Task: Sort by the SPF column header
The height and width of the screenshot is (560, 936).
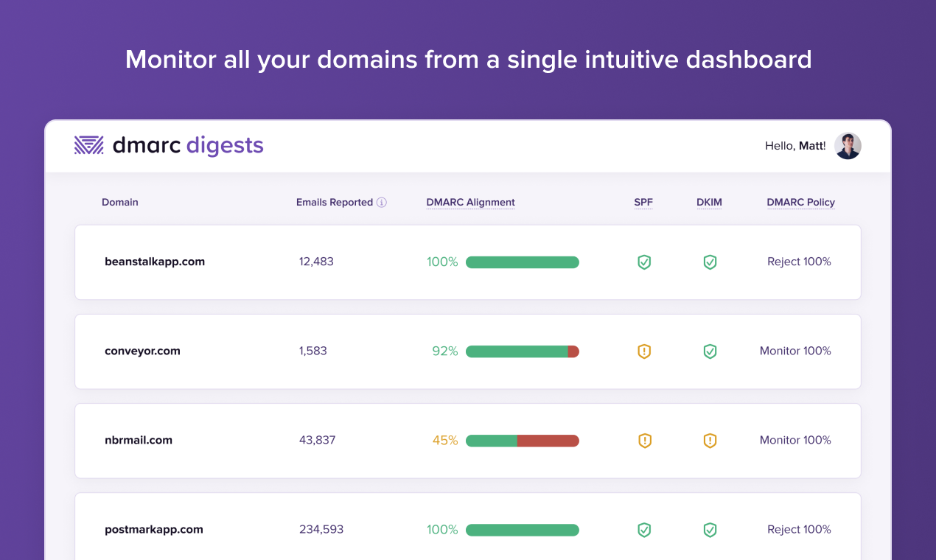Action: (643, 202)
